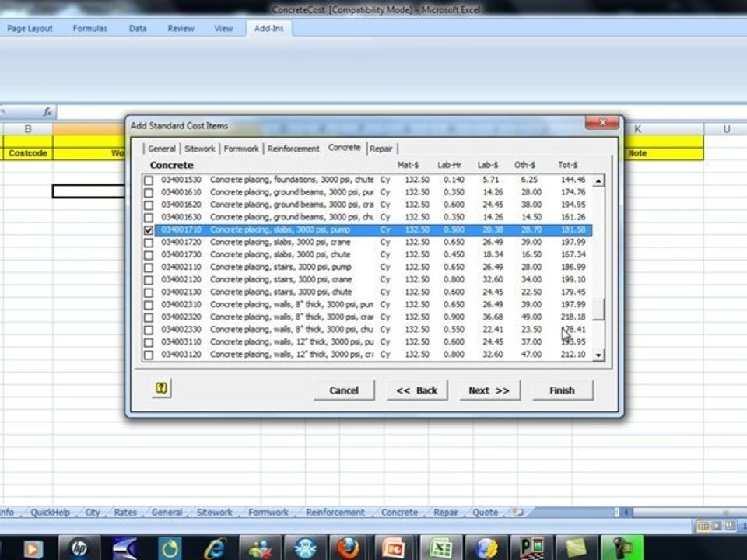Select the Concrete tab in dialog

click(345, 148)
